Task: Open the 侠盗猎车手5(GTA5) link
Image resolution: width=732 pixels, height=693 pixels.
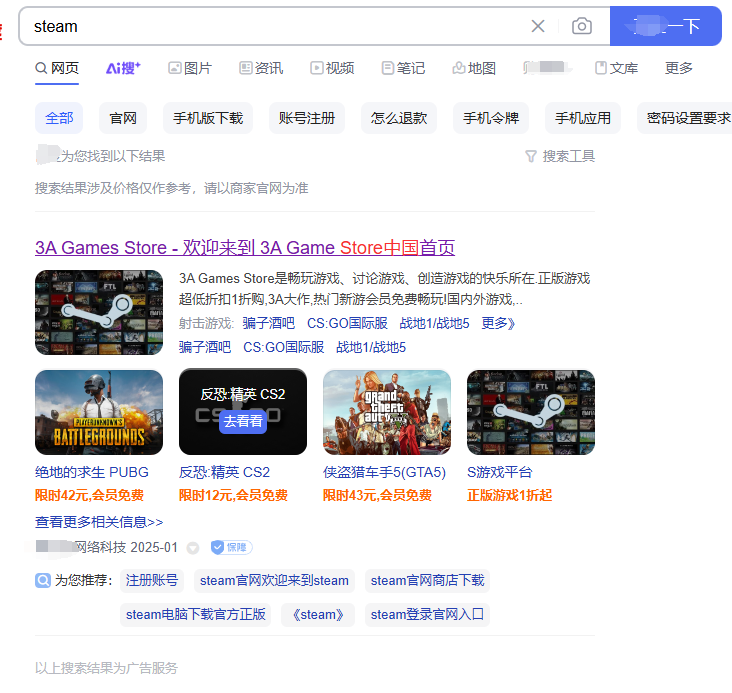Action: [x=385, y=472]
